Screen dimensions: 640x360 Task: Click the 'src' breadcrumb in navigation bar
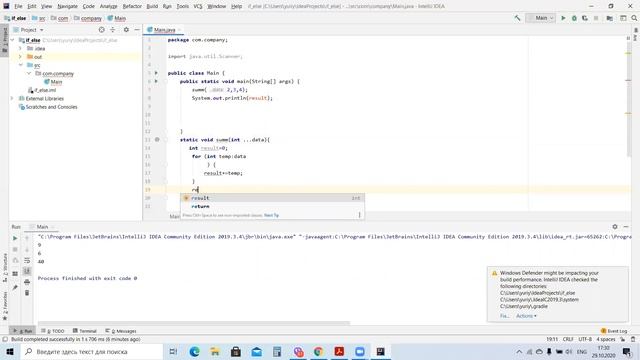39,18
